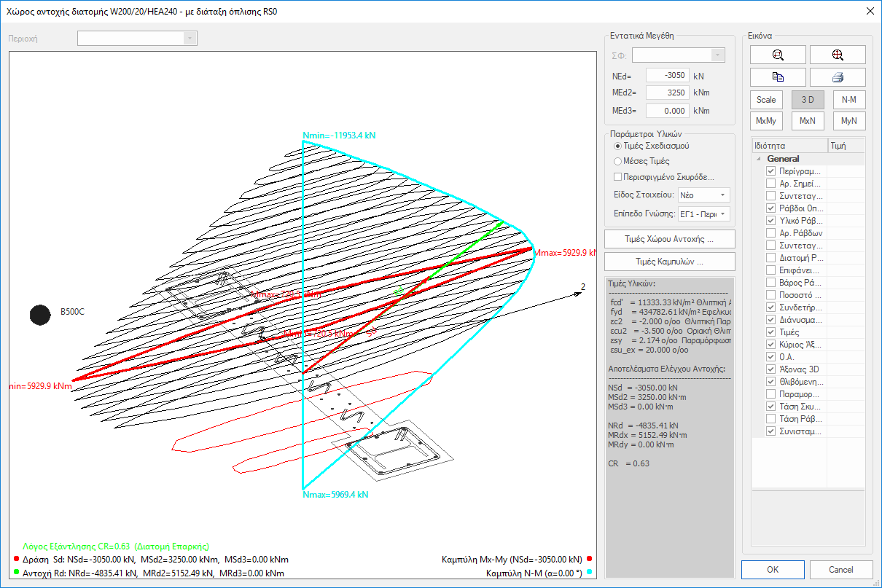The image size is (882, 588).
Task: Open the Είδος Στοιχείου dropdown
Action: 703,195
